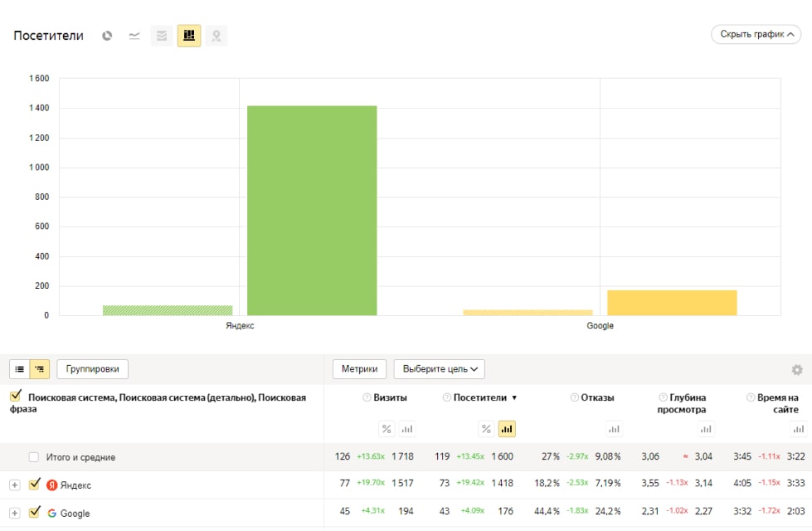The height and width of the screenshot is (531, 812).
Task: Toggle the Яндекс row checkbox
Action: 34,485
